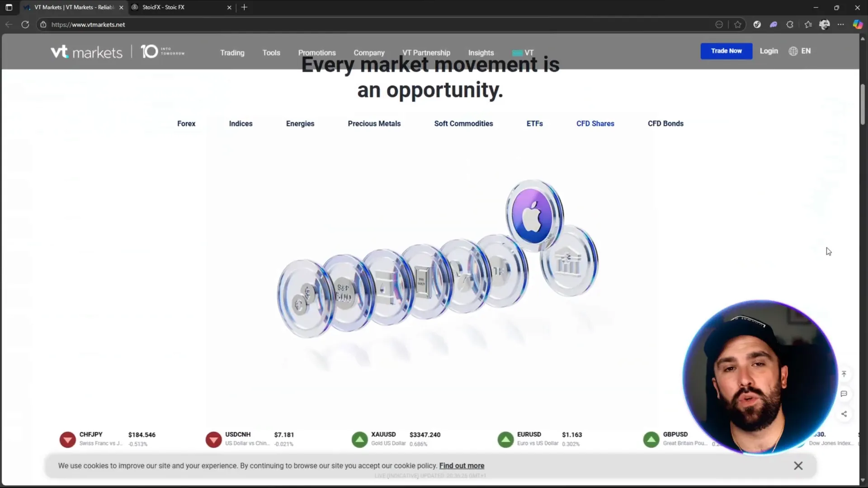Click the XAUUSD green up-arrow icon
The width and height of the screenshot is (868, 488).
[360, 439]
